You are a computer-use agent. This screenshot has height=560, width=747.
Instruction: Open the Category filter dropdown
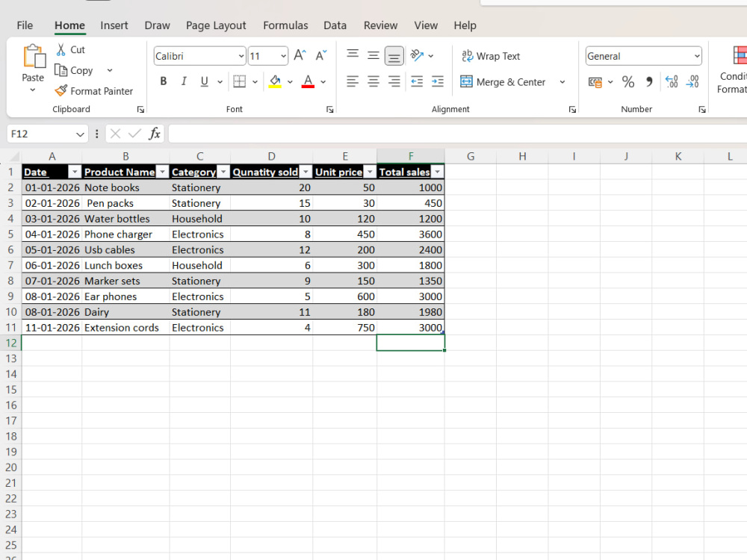tap(223, 172)
